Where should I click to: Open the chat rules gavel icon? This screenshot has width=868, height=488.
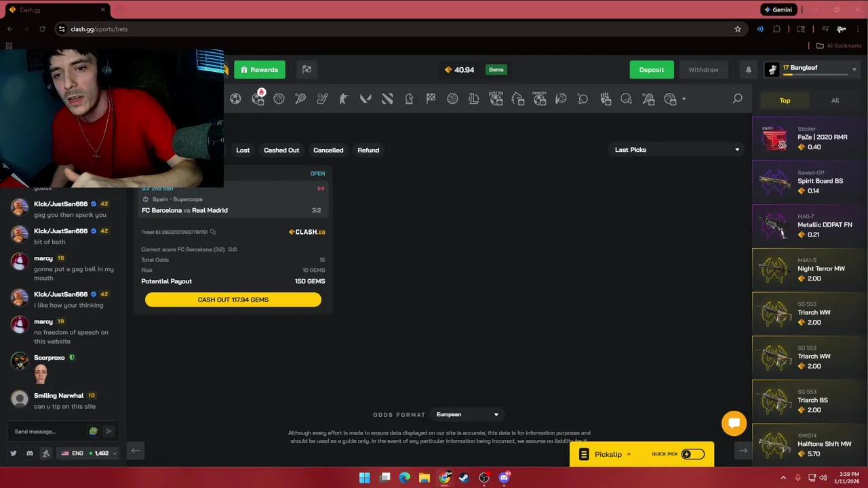(x=45, y=453)
